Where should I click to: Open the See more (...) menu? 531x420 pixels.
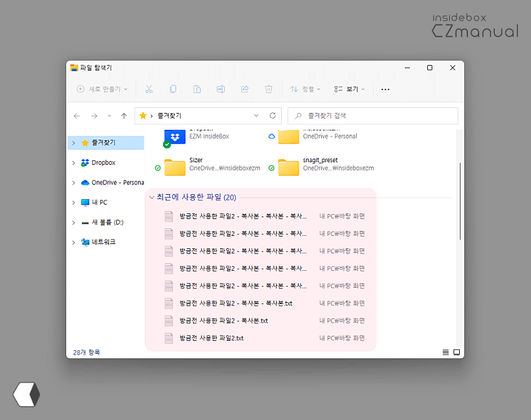click(385, 89)
